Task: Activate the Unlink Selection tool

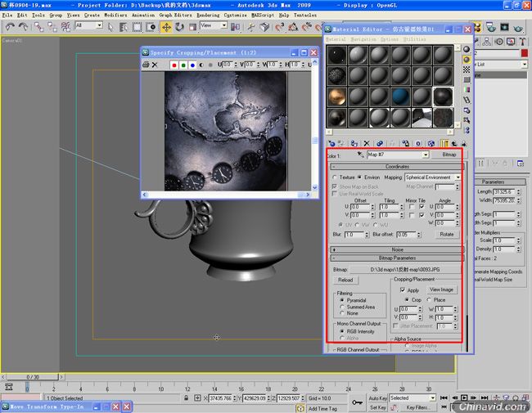Action: click(52, 27)
